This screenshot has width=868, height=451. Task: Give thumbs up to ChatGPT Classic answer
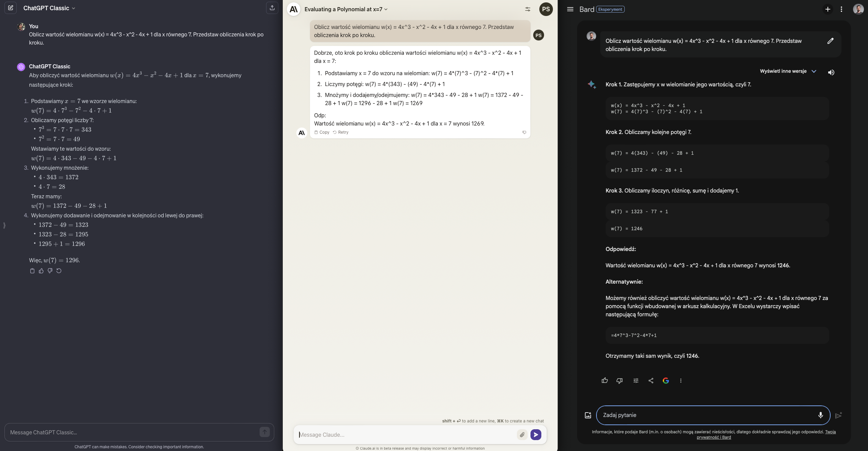click(41, 271)
